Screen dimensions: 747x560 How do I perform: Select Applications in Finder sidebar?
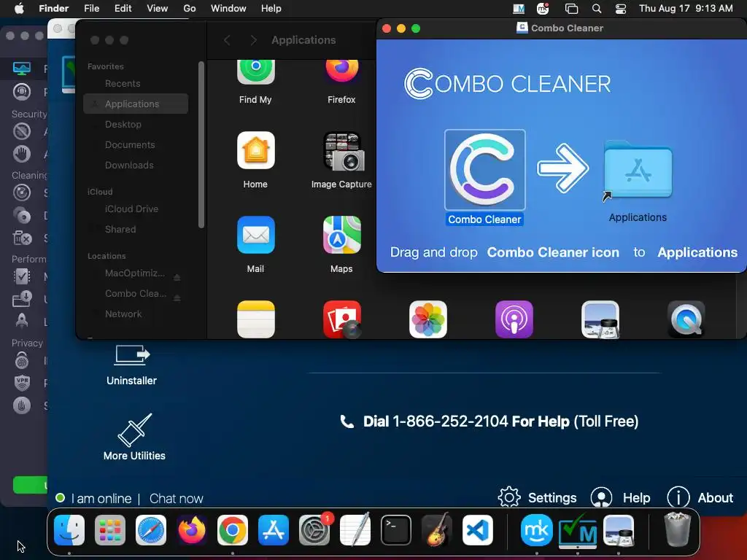tap(136, 104)
